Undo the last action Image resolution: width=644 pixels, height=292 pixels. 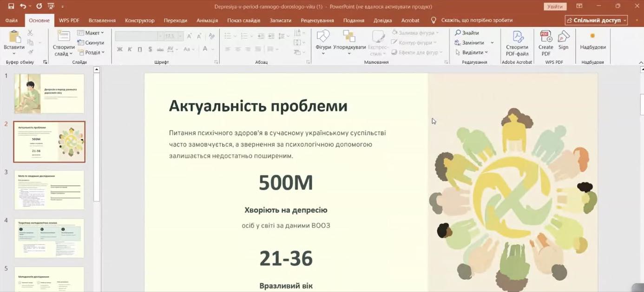[23, 6]
